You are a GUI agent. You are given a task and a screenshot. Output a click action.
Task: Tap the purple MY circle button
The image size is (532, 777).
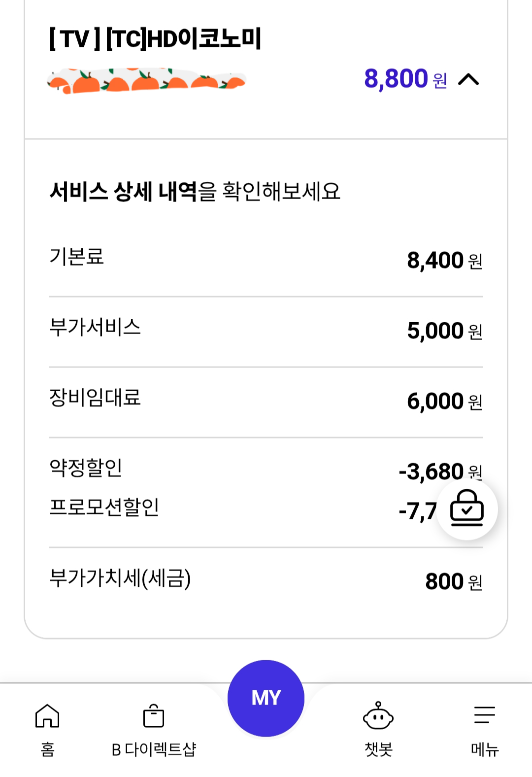coord(266,698)
